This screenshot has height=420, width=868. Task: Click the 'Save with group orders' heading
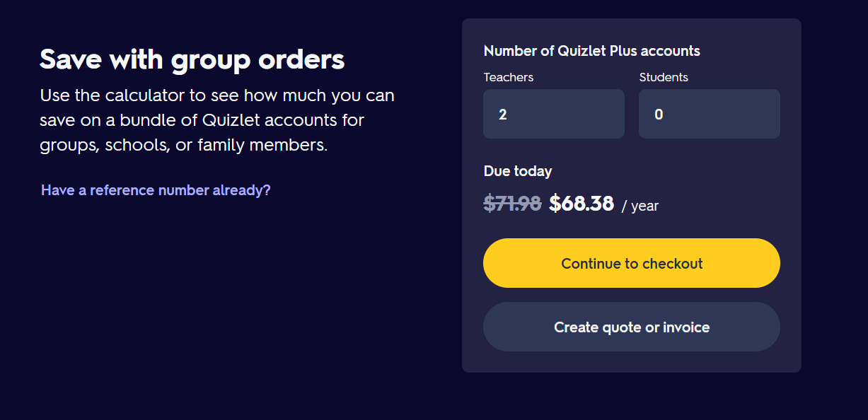click(x=192, y=60)
